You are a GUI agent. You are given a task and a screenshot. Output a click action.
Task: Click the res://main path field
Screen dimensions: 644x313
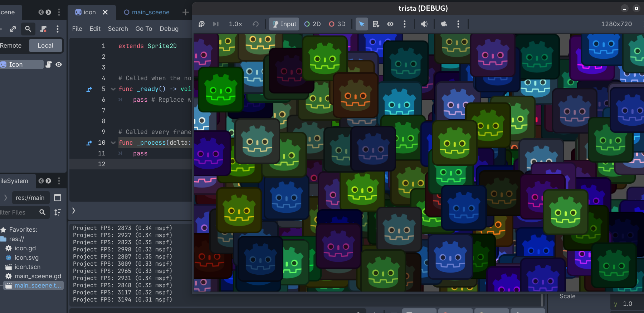point(30,198)
